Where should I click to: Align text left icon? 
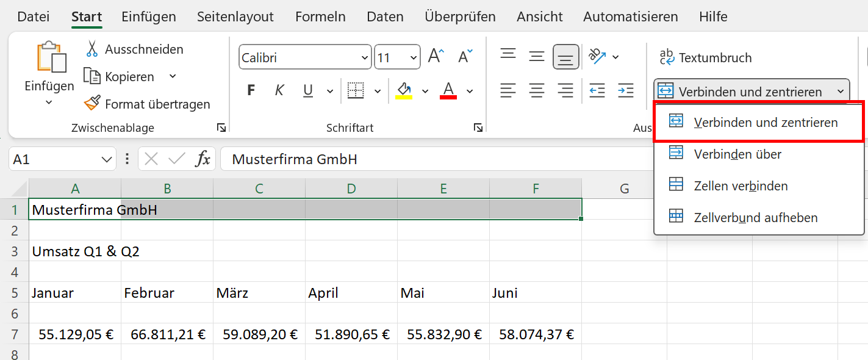tap(508, 91)
